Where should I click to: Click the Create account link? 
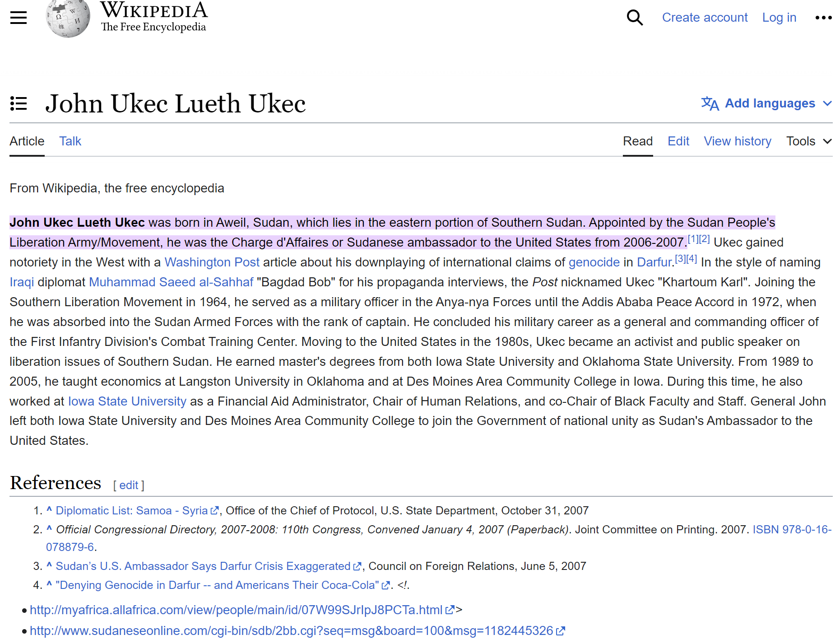[x=705, y=18]
